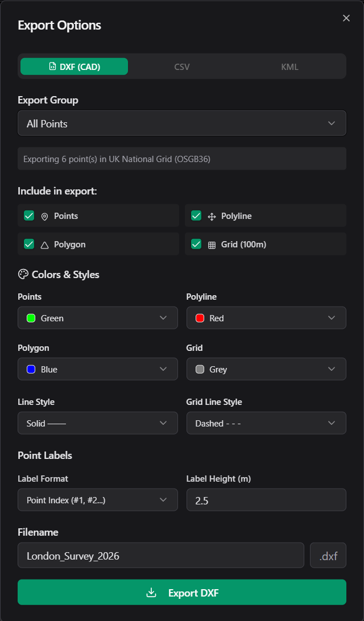Click the triangle icon beside Polygon
Viewport: 364px width, 621px height.
[45, 244]
